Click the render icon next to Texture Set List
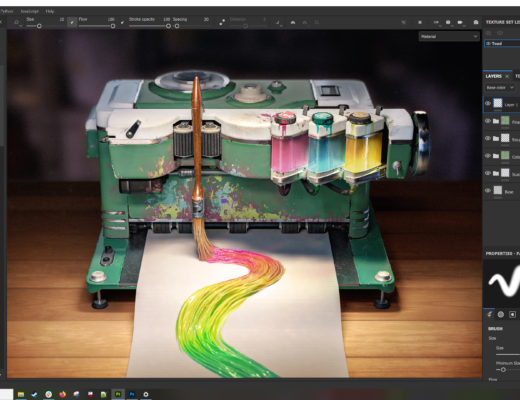This screenshot has width=520, height=400. 476,22
